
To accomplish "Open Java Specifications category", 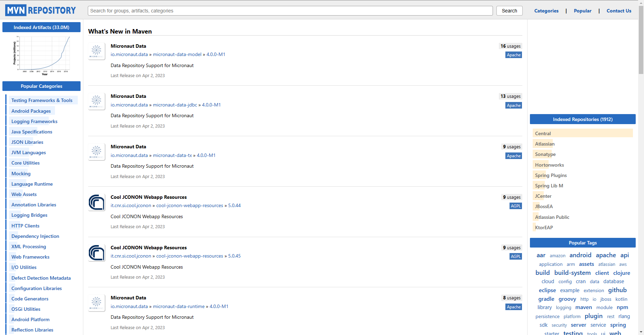I will click(x=32, y=132).
